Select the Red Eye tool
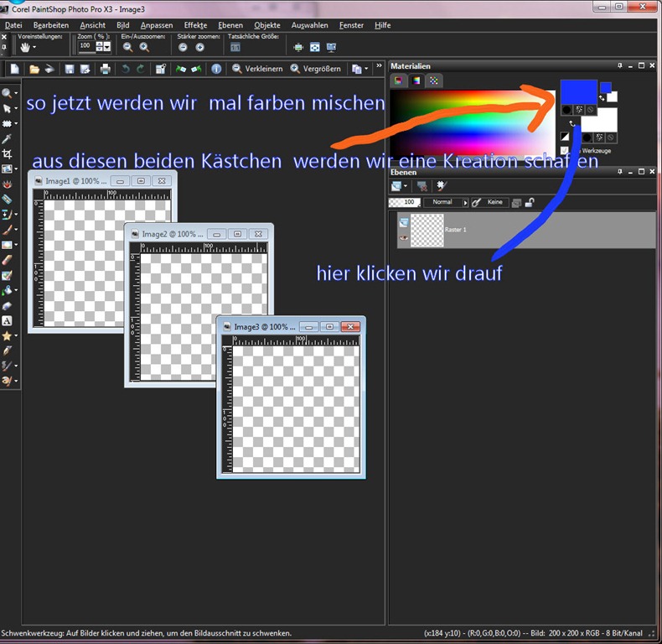The height and width of the screenshot is (644, 662). 7,184
